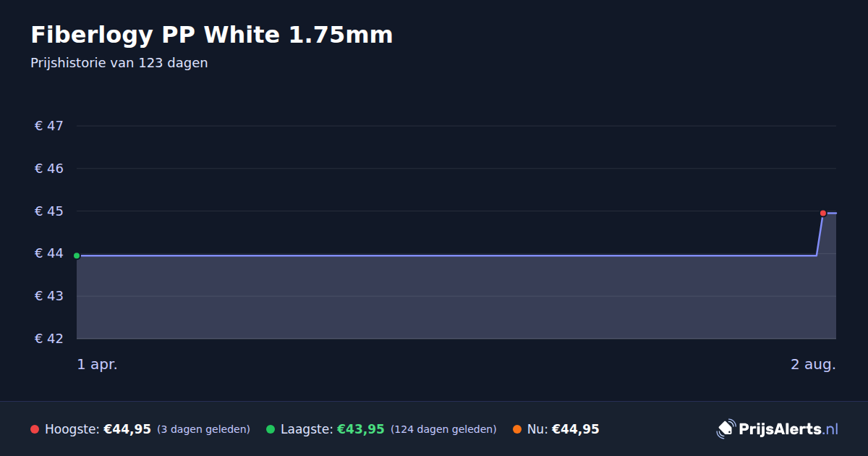Select the red highest-price marker on chart

(x=823, y=213)
